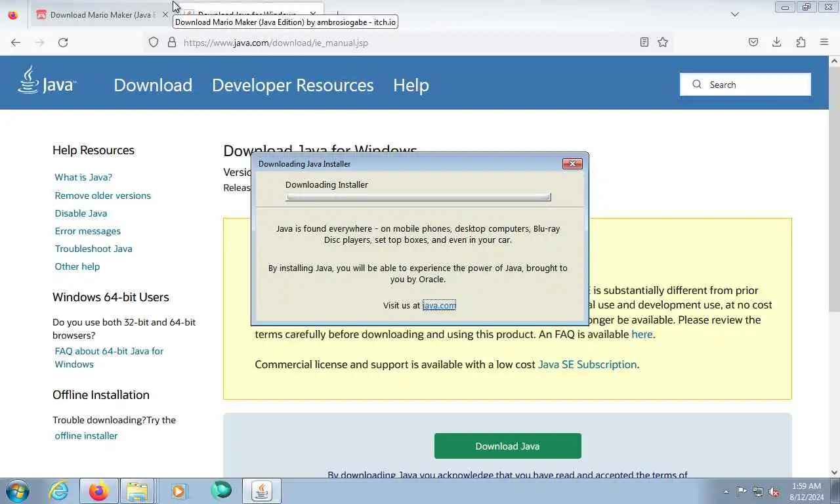
Task: Open Windows Media Player in taskbar
Action: point(179,491)
